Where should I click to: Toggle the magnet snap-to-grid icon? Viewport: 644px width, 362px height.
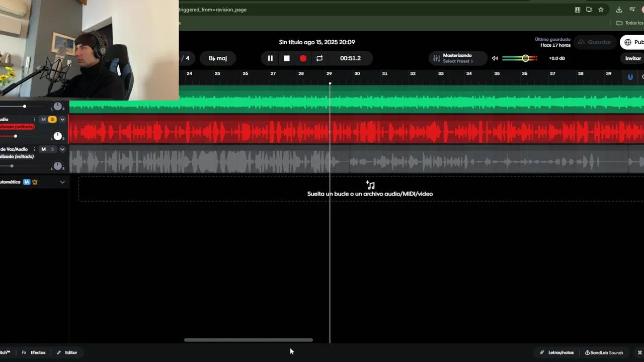click(630, 77)
